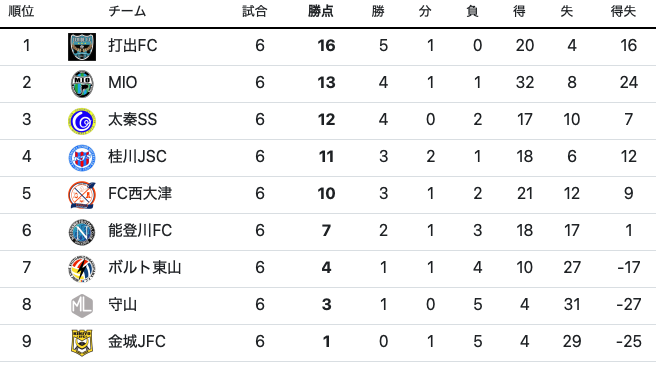Screen dimensions: 656x367
Task: Click the 試合 column header
Action: [254, 11]
